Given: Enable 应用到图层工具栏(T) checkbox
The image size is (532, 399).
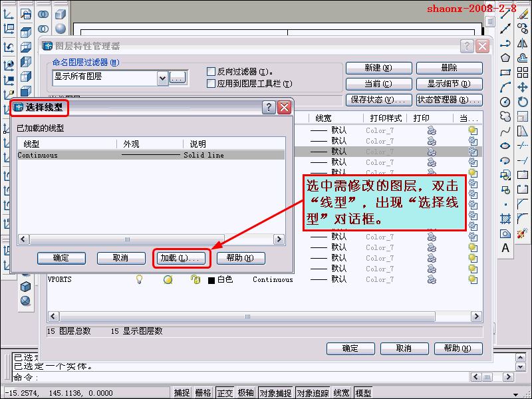Looking at the screenshot, I should click(x=211, y=84).
